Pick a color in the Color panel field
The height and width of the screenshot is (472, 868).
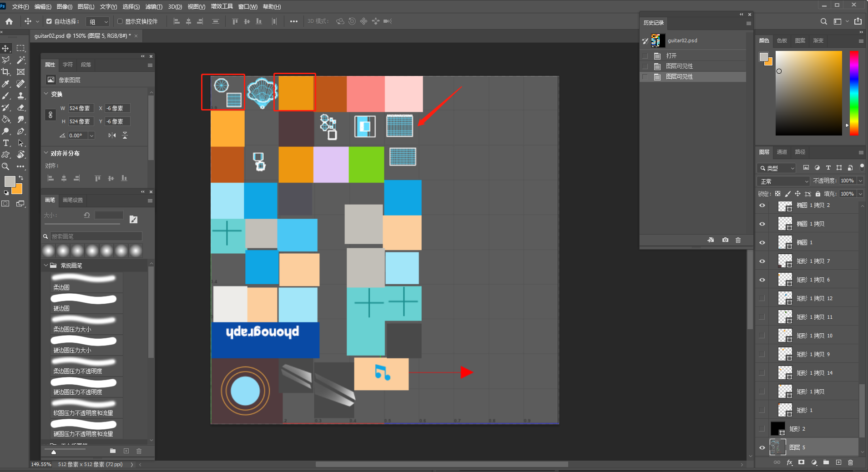(808, 93)
